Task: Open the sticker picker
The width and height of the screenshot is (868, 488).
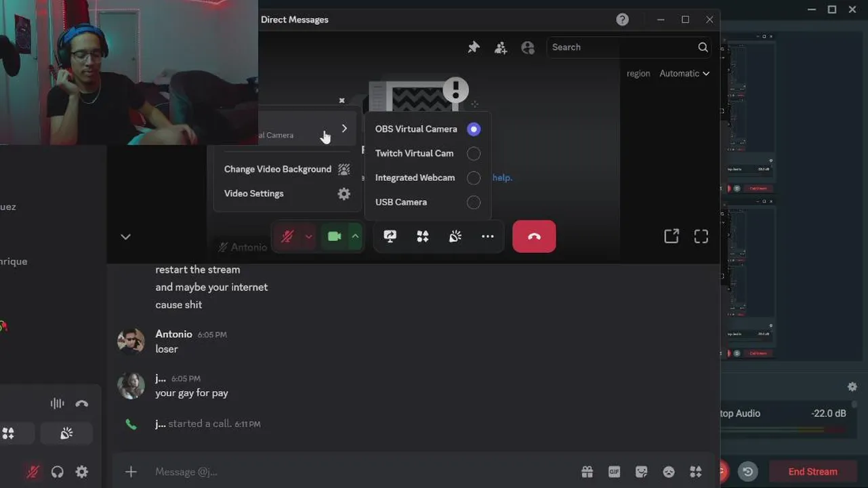Action: pos(641,472)
